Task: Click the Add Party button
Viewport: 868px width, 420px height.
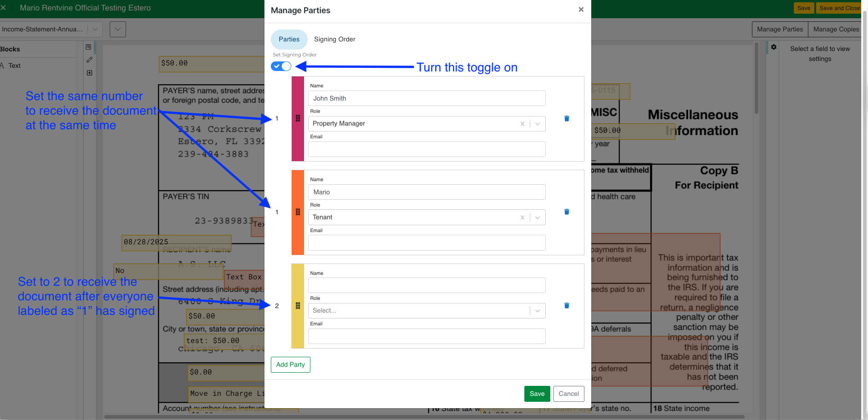Action: coord(290,364)
